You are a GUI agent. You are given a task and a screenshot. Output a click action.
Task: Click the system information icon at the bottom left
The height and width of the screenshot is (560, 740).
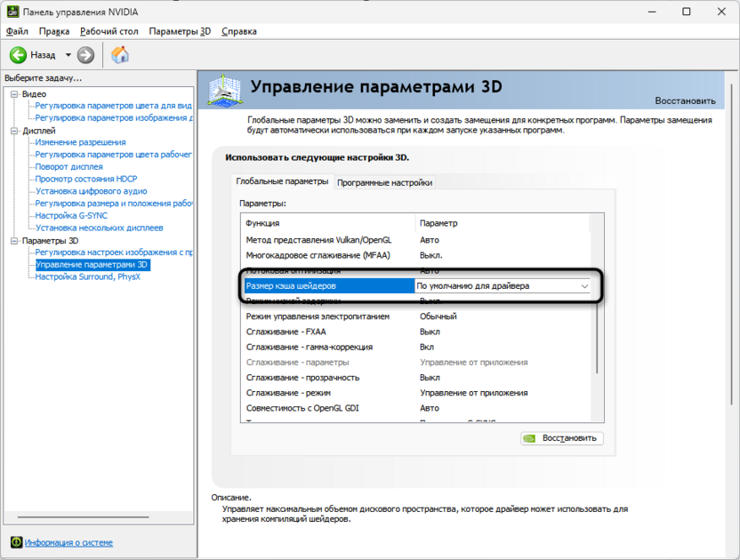16,542
